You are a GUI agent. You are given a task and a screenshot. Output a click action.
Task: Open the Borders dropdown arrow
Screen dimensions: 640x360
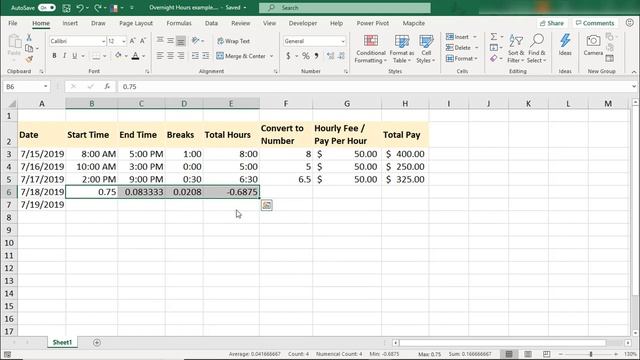(x=105, y=56)
